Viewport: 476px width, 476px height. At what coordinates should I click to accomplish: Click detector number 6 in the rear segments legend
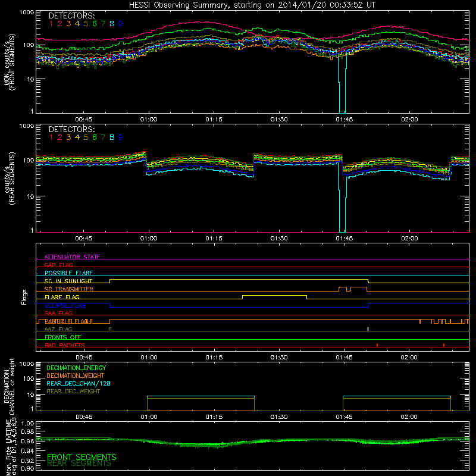(x=95, y=137)
